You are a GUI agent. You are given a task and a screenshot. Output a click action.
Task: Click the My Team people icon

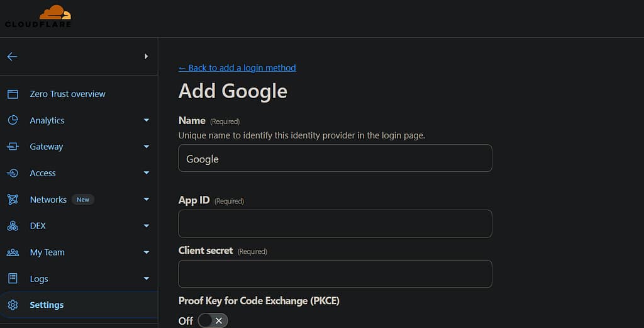pyautogui.click(x=13, y=252)
